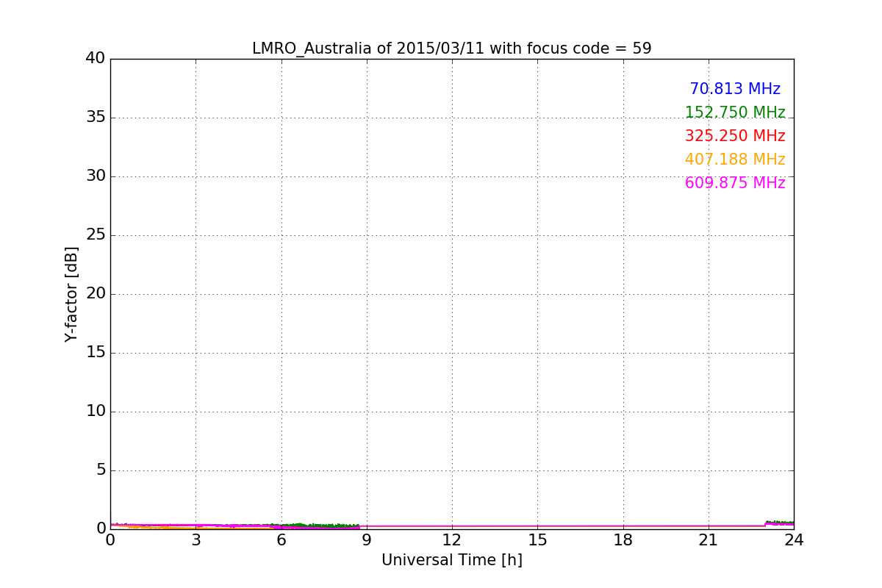Viewport: 882px width, 588px height.
Task: Click the y-axis tick label 35
Action: pyautogui.click(x=96, y=118)
